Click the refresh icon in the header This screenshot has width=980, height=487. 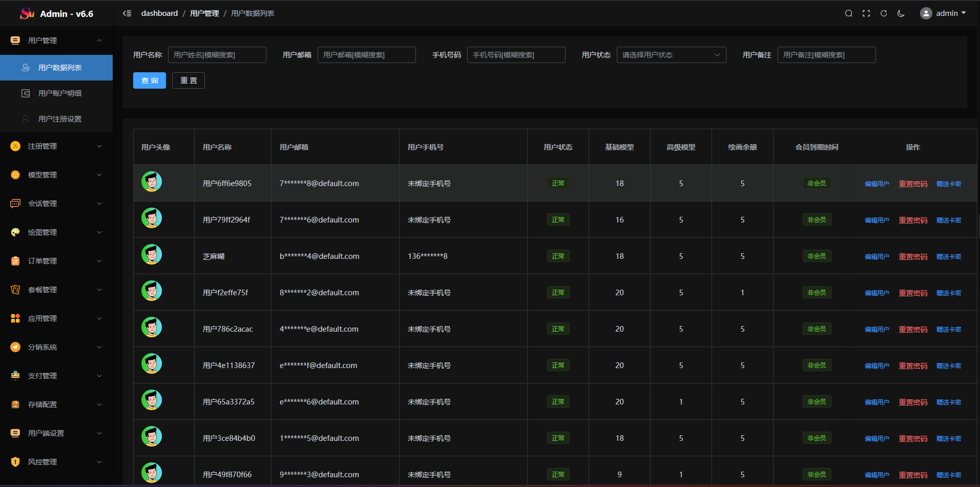[884, 13]
